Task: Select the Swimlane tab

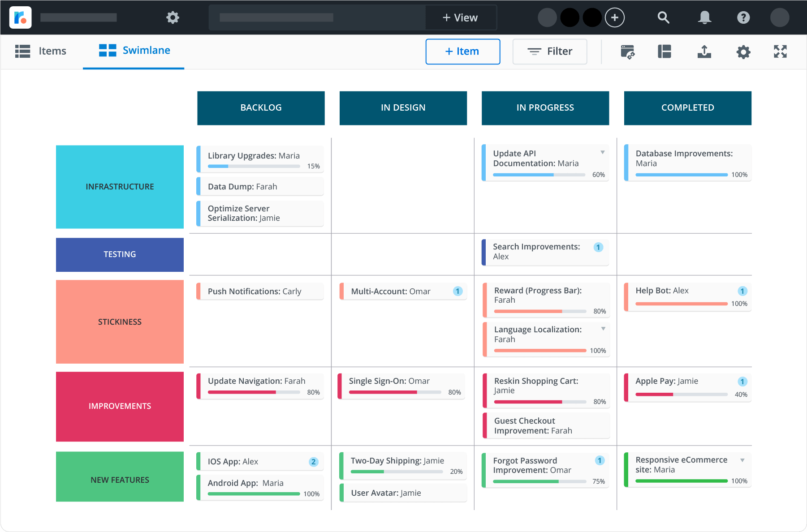Action: [134, 51]
